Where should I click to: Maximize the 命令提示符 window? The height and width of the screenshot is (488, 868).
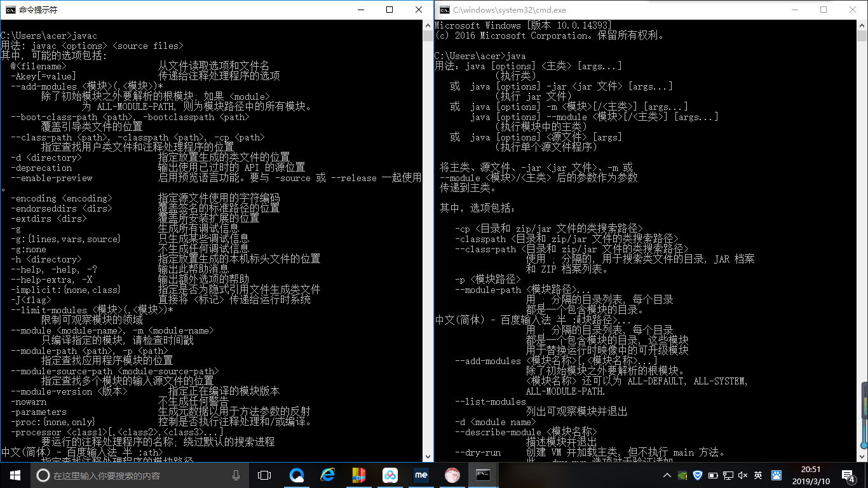[390, 10]
